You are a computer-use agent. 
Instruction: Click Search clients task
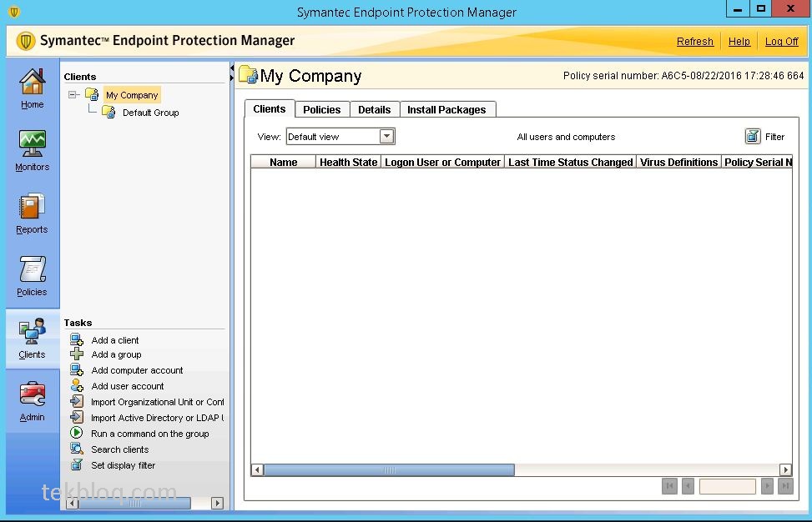coord(120,449)
